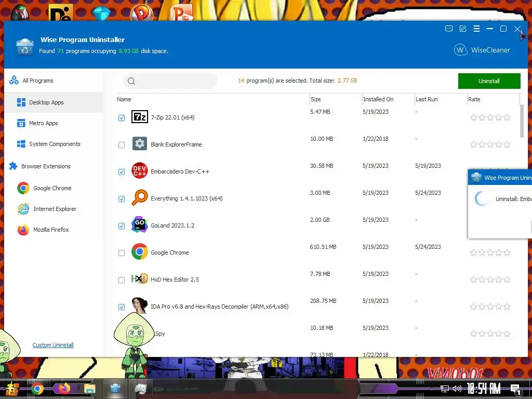
Task: Uncheck the GoLand 2023.1.2 checkbox
Action: pyautogui.click(x=122, y=226)
